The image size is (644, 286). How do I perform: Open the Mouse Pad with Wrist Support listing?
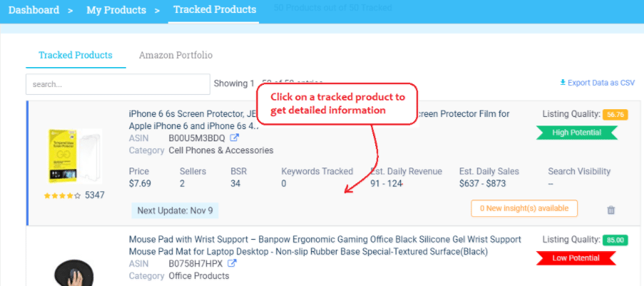pyautogui.click(x=325, y=245)
